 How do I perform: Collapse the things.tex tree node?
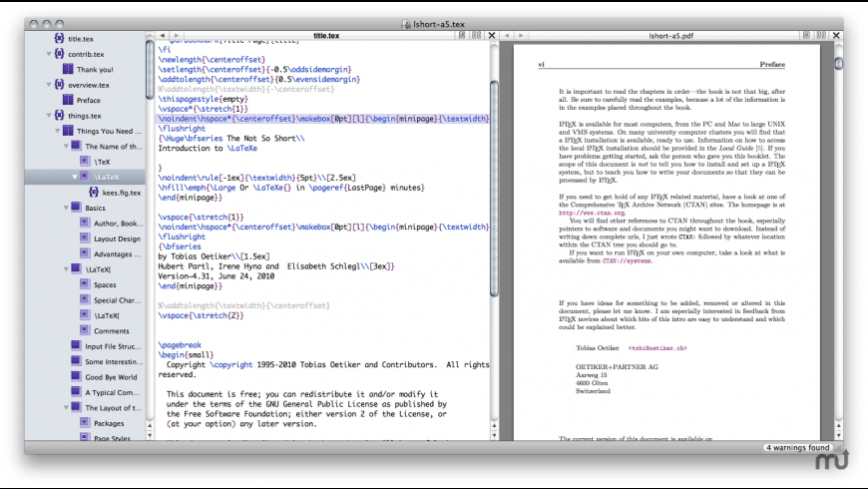click(49, 116)
